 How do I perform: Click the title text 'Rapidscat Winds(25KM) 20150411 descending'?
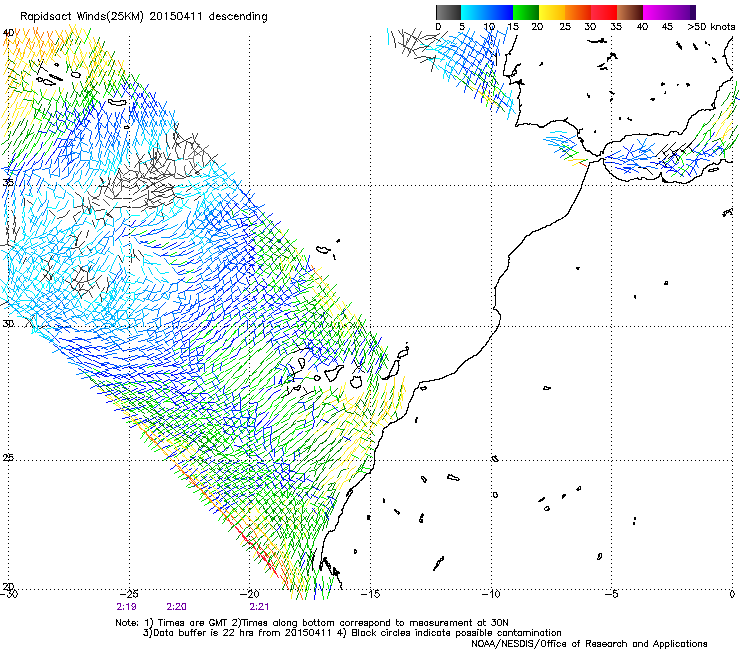coord(143,17)
